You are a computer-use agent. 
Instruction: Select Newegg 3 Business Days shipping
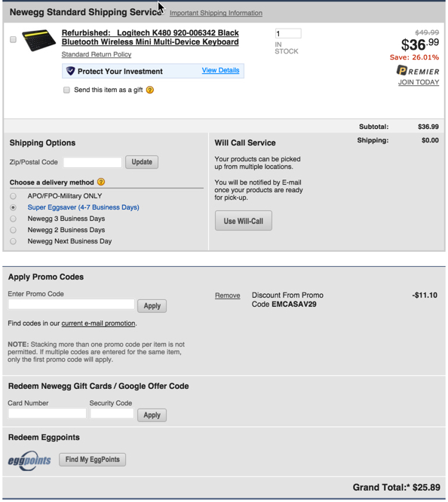(13, 219)
